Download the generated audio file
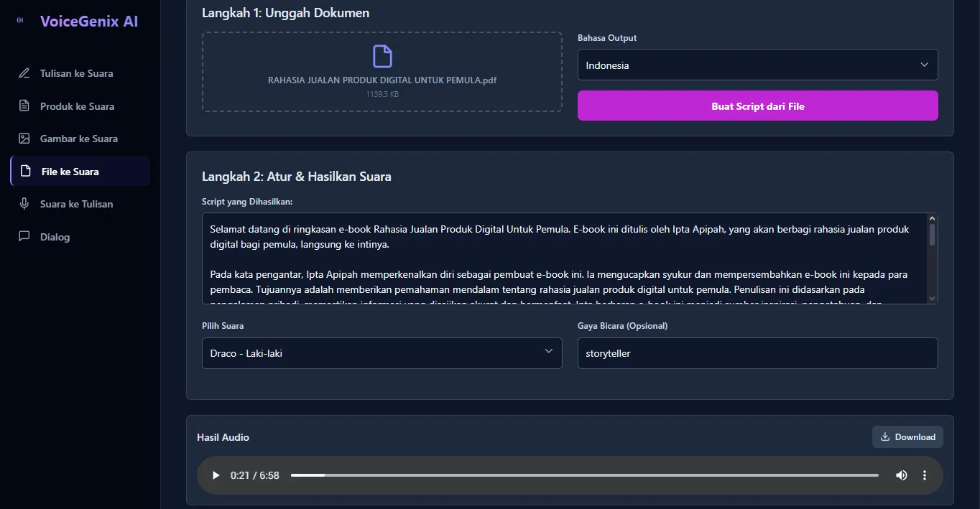 coord(907,436)
